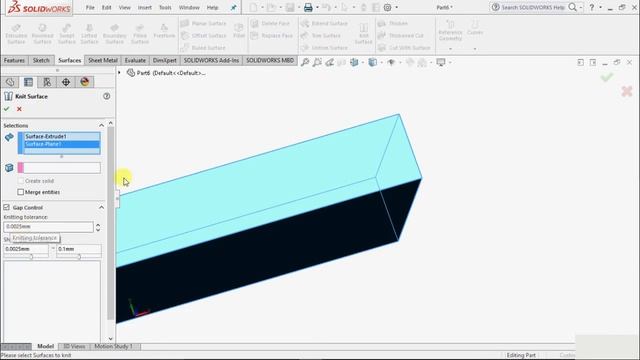Click the Knit Surface ribbon tool

363,34
